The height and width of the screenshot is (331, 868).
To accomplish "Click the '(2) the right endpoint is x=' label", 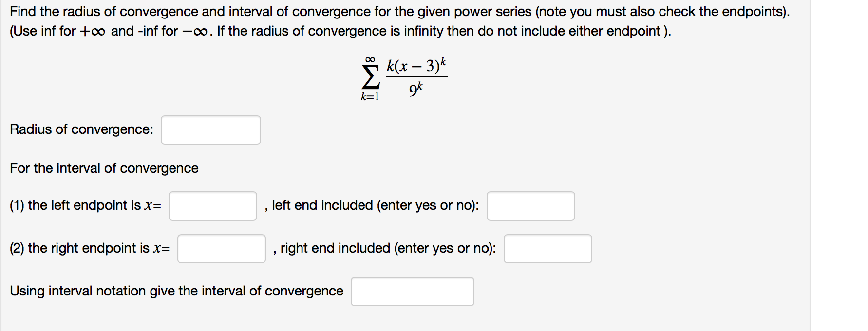I will 89,248.
